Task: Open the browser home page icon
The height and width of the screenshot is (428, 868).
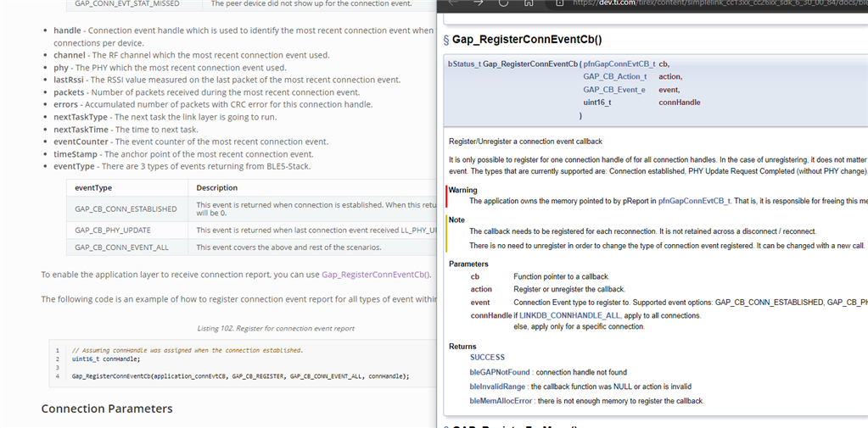Action: tap(529, 3)
